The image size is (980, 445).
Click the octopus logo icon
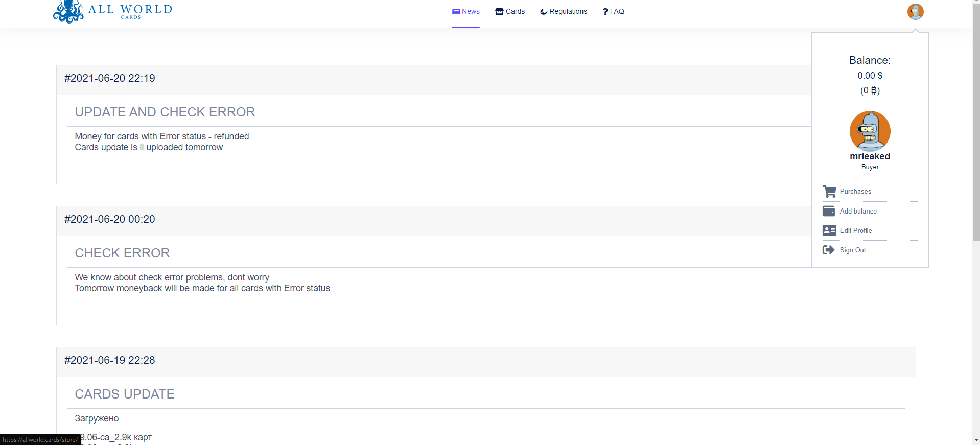point(68,12)
